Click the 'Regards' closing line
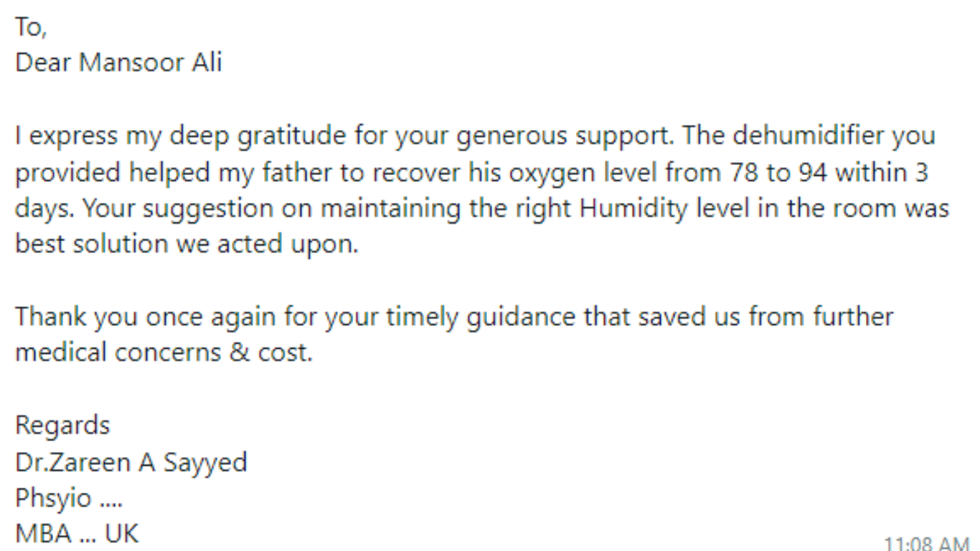The width and height of the screenshot is (980, 551). [x=62, y=426]
